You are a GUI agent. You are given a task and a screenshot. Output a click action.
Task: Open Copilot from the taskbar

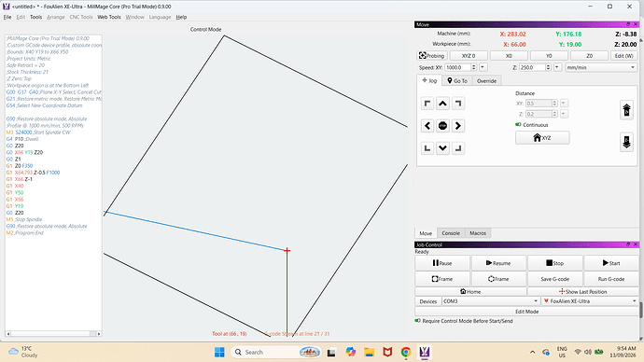350,352
